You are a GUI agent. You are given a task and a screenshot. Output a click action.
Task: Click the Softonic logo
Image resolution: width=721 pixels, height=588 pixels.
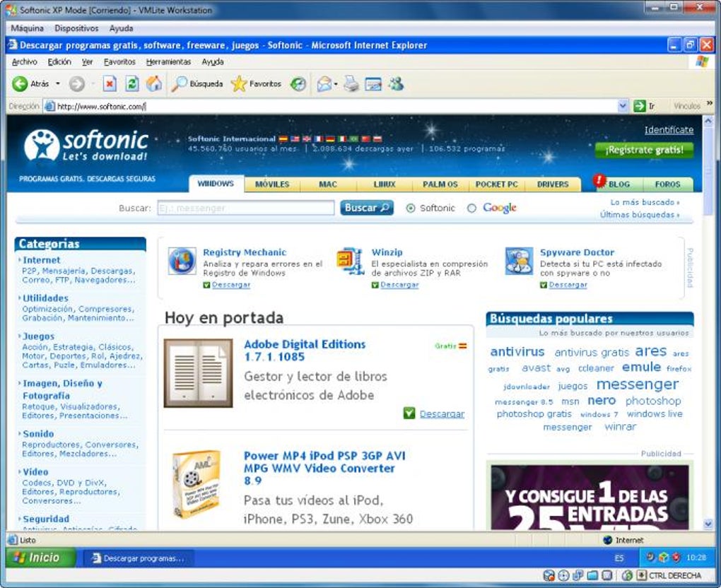86,145
